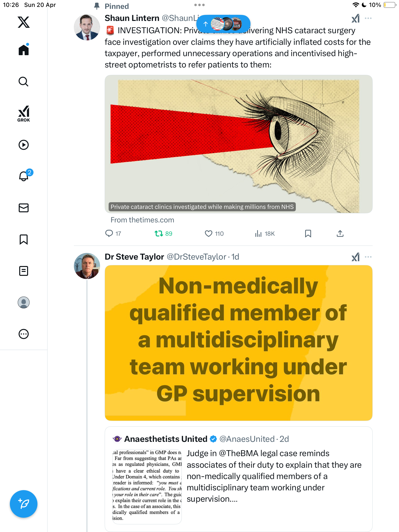Image resolution: width=399 pixels, height=532 pixels.
Task: Open the Search magnifier in sidebar
Action: [24, 82]
